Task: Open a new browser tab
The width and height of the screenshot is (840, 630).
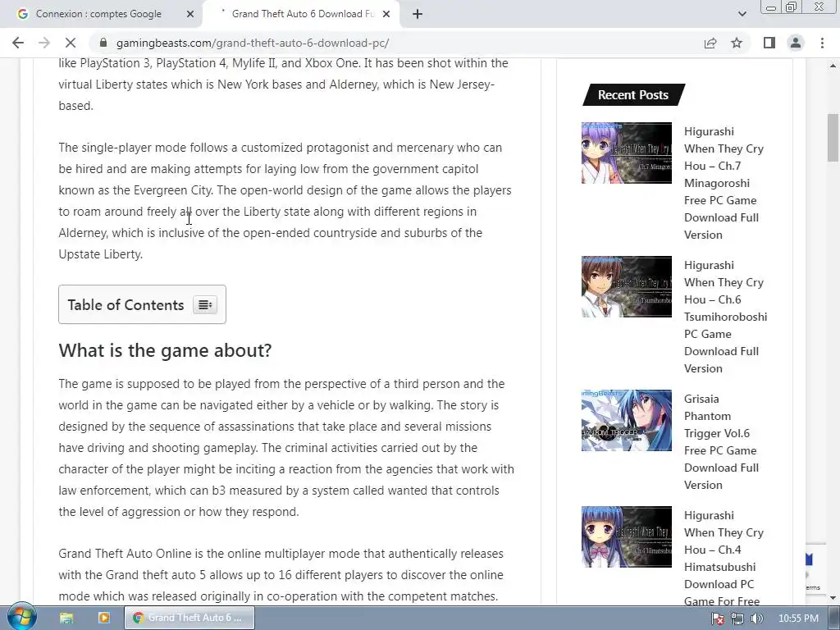Action: point(418,15)
